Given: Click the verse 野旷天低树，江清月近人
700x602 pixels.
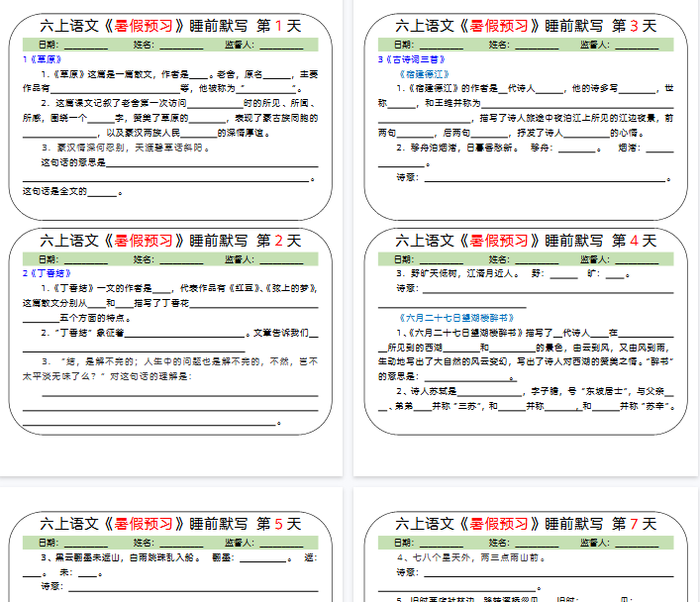Looking at the screenshot, I should (x=464, y=273).
